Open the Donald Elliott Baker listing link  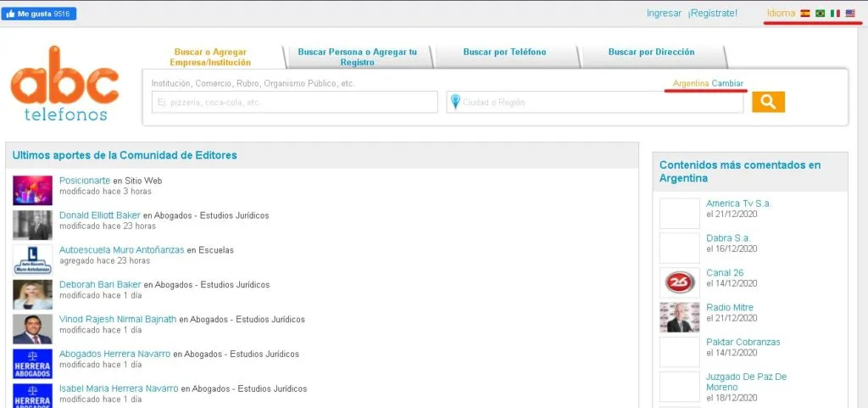100,215
